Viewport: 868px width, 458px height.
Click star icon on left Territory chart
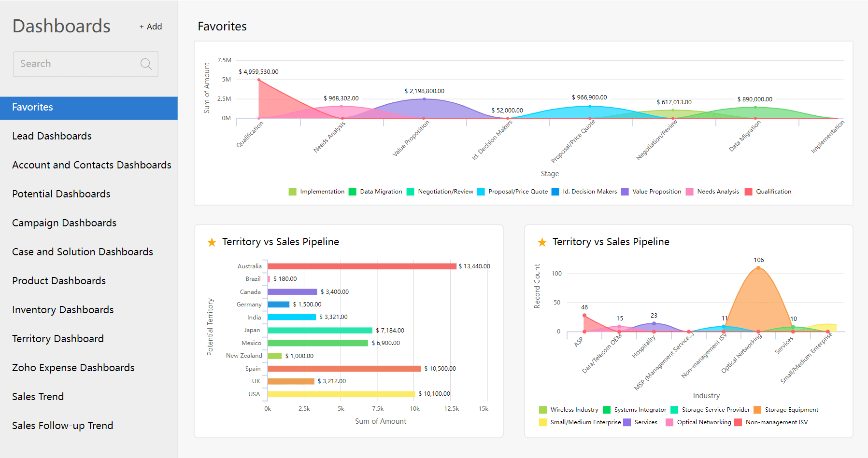212,242
